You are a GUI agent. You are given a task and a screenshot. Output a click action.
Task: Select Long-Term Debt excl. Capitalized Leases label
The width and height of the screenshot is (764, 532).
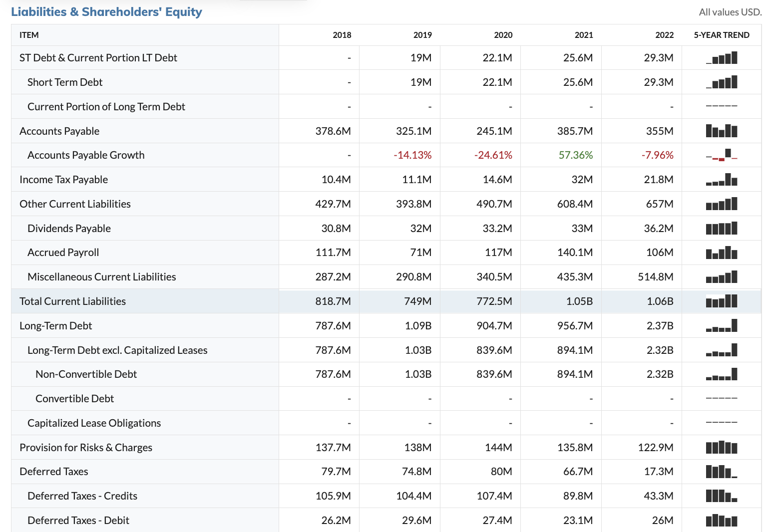pyautogui.click(x=117, y=350)
